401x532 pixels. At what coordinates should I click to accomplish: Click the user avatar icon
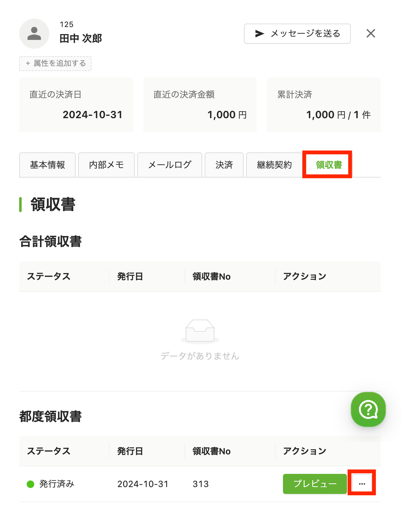(x=34, y=34)
